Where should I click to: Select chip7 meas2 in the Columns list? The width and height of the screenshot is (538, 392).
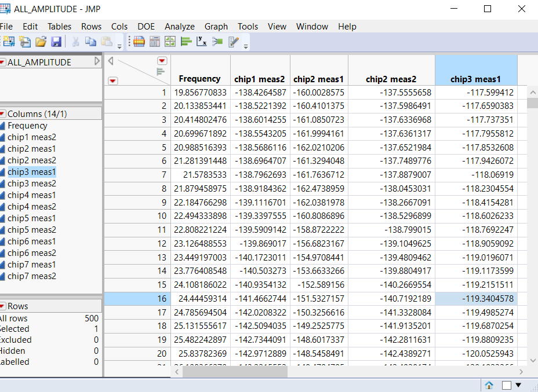[x=31, y=276]
